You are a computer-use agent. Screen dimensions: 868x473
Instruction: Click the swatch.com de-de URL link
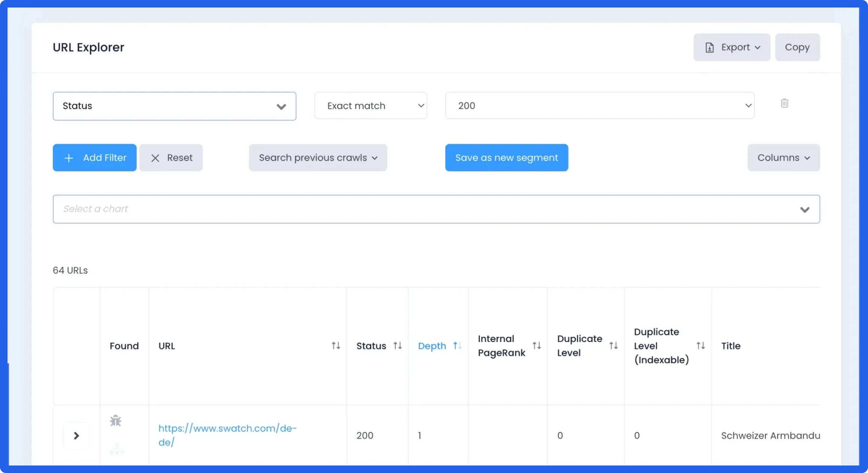coord(227,435)
